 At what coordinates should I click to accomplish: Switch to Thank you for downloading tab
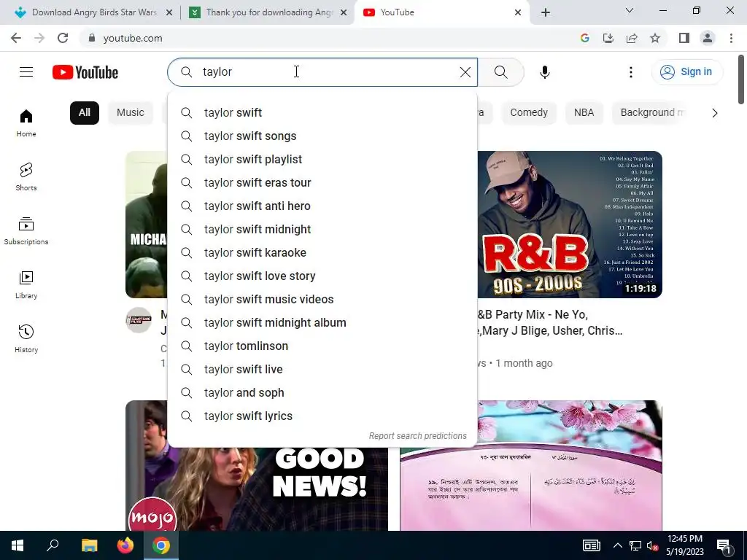click(268, 12)
